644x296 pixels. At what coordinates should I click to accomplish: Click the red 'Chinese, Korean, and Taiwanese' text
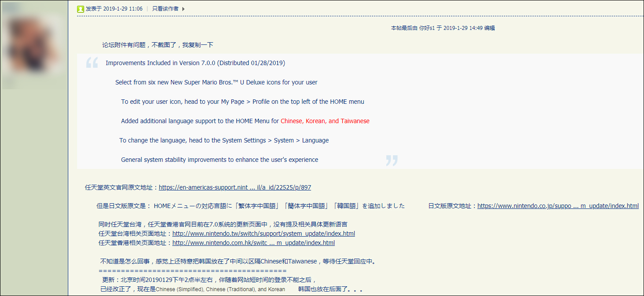[x=325, y=121]
